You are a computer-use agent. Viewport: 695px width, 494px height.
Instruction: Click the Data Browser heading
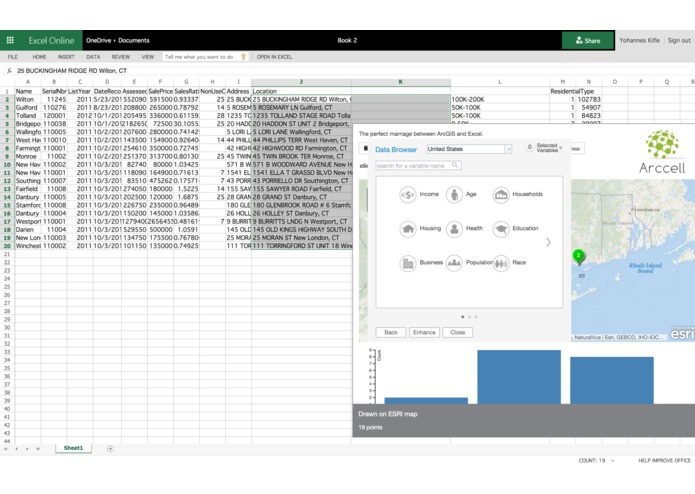coord(396,149)
